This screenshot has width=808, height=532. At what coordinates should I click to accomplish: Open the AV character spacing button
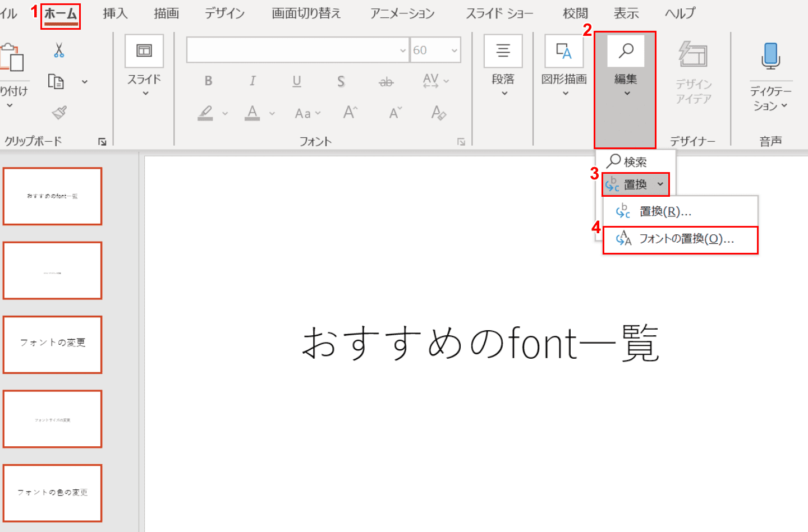click(436, 81)
